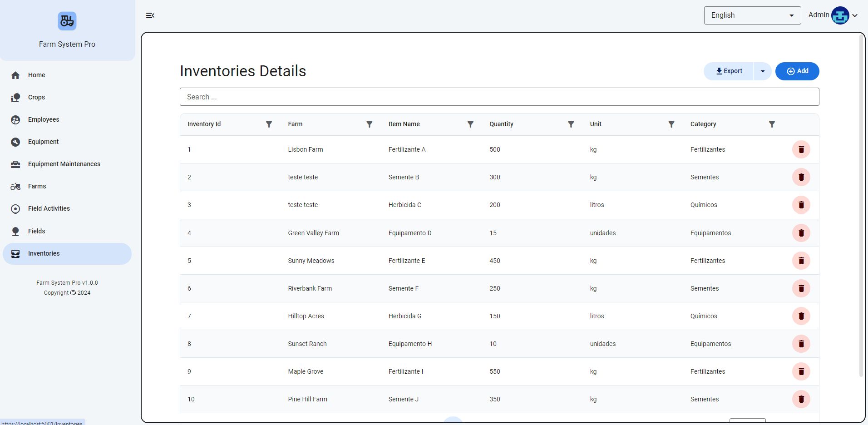Click the page vertical scrollbar
The image size is (868, 425).
861,204
